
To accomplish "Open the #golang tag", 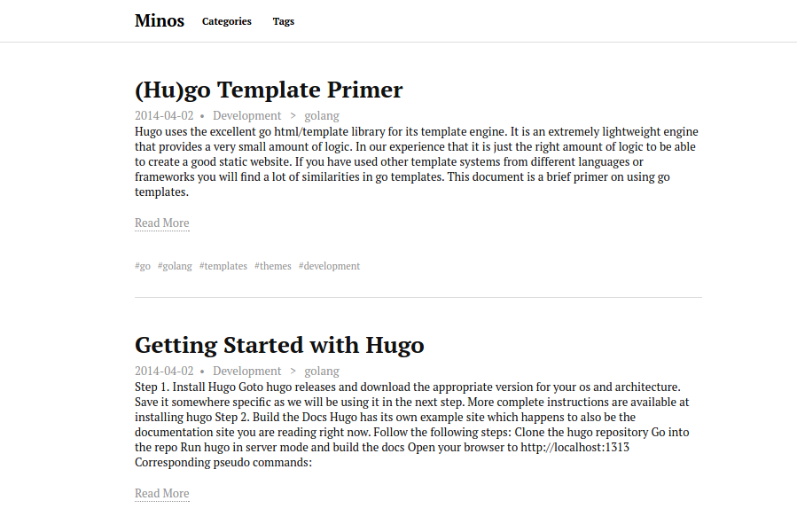I will pyautogui.click(x=175, y=266).
